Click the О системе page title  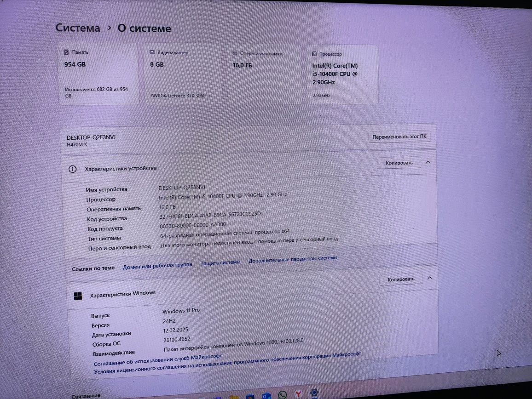coord(144,28)
